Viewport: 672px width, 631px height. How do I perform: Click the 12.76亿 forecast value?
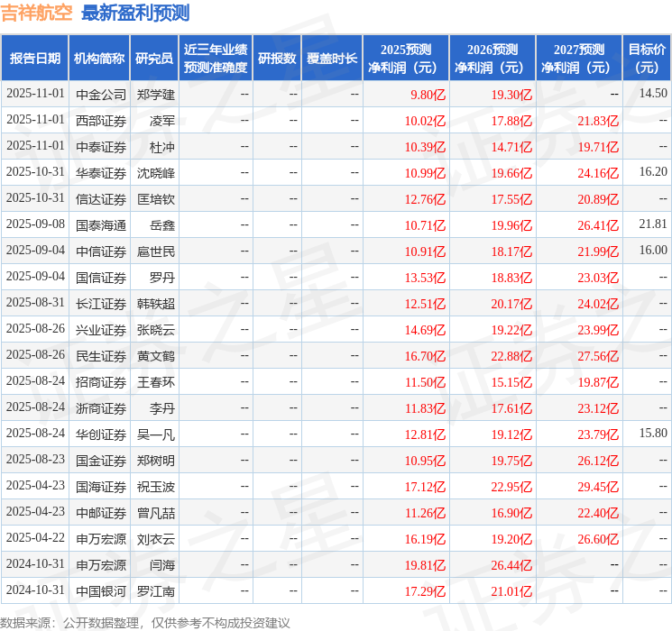tap(425, 199)
